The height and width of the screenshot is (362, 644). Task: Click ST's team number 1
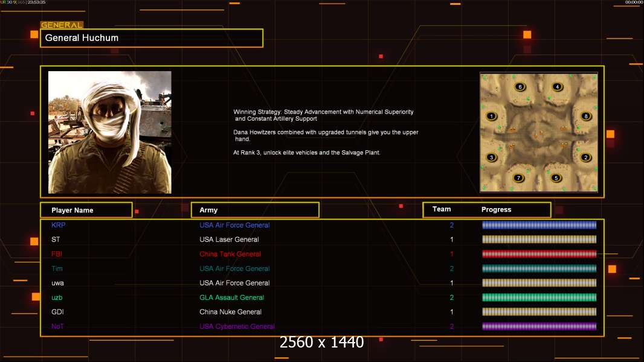[452, 240]
